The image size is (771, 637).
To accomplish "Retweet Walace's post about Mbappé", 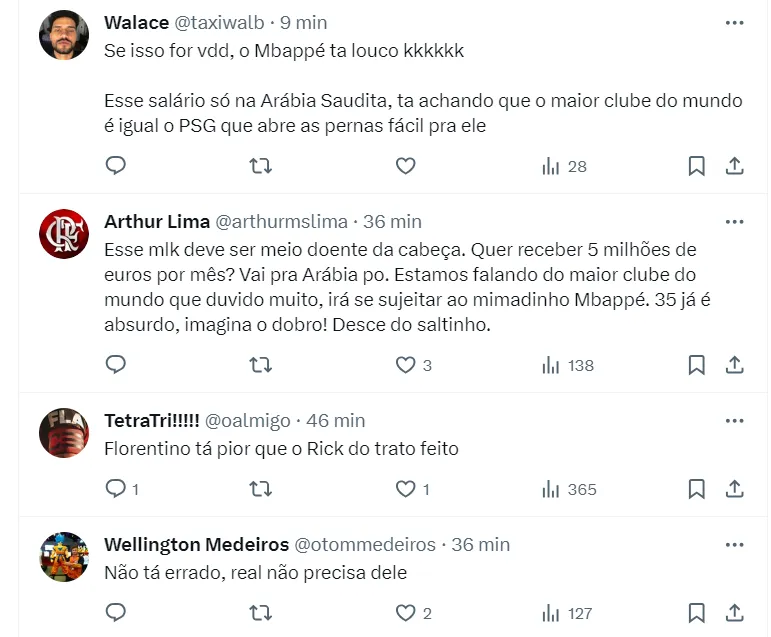I will tap(260, 166).
